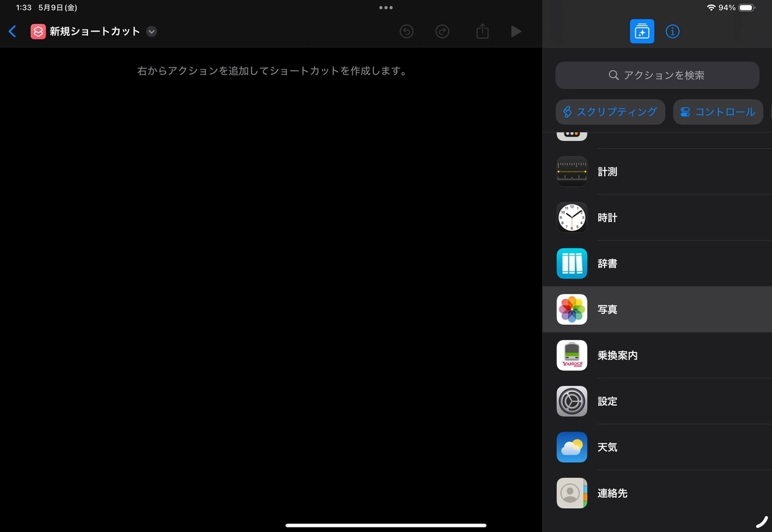The width and height of the screenshot is (772, 532).
Task: Select the 計測 row label
Action: [x=607, y=172]
